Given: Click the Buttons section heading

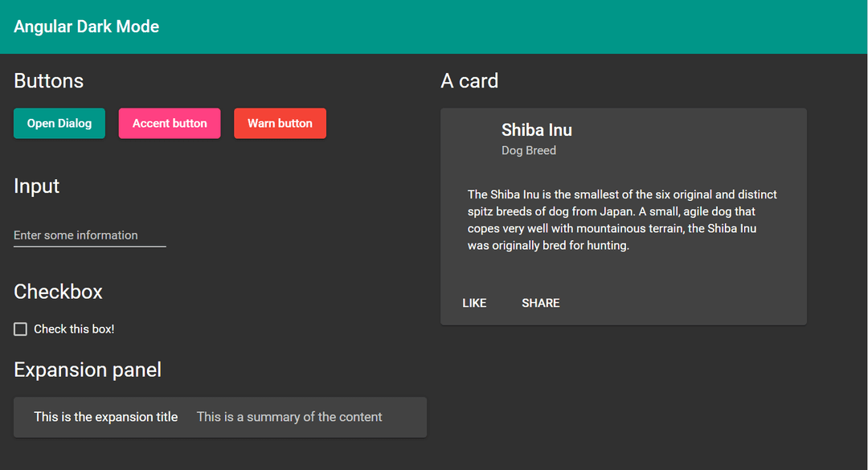Looking at the screenshot, I should pyautogui.click(x=48, y=80).
